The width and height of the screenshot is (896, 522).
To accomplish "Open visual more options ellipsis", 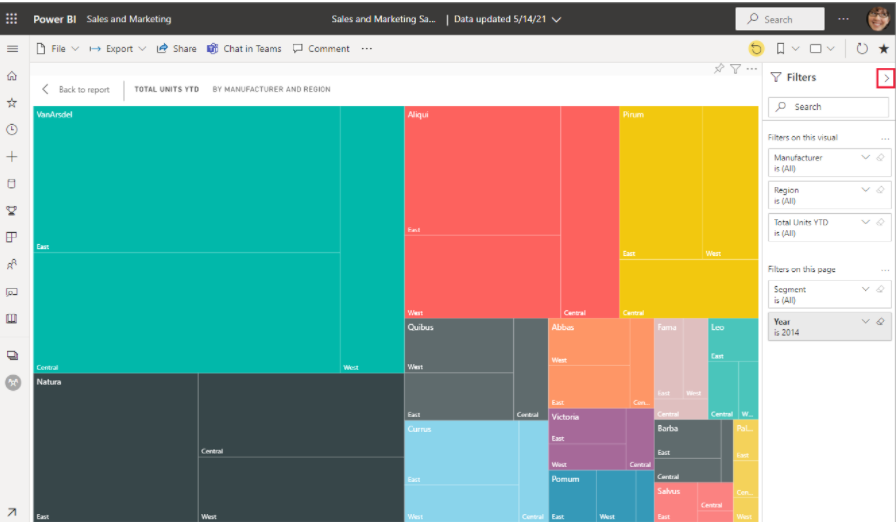I will [751, 69].
